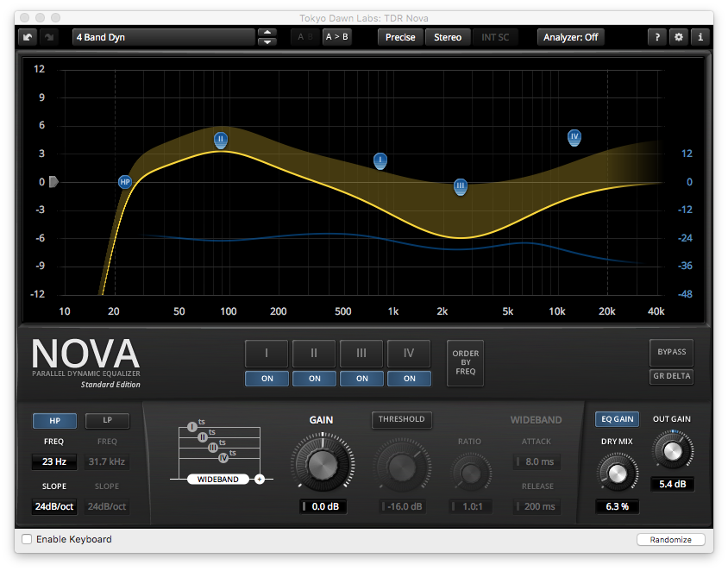
Task: Click the release 200 ms field
Action: click(x=537, y=506)
